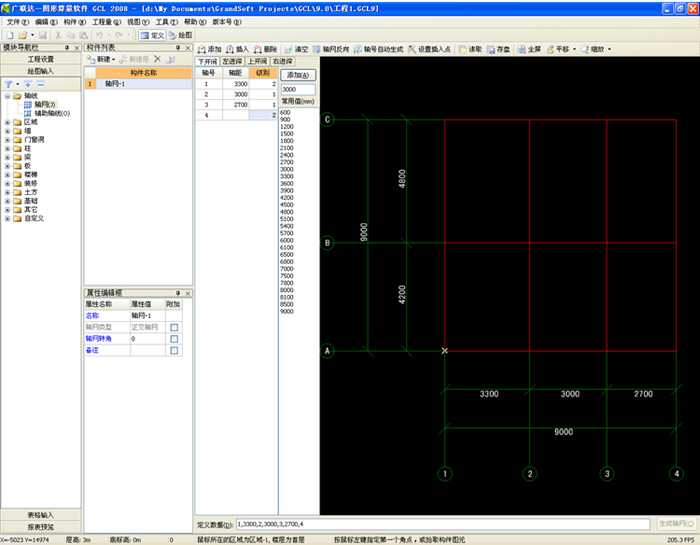Switch to the 左进深 tab
The height and width of the screenshot is (545, 700).
[x=232, y=62]
